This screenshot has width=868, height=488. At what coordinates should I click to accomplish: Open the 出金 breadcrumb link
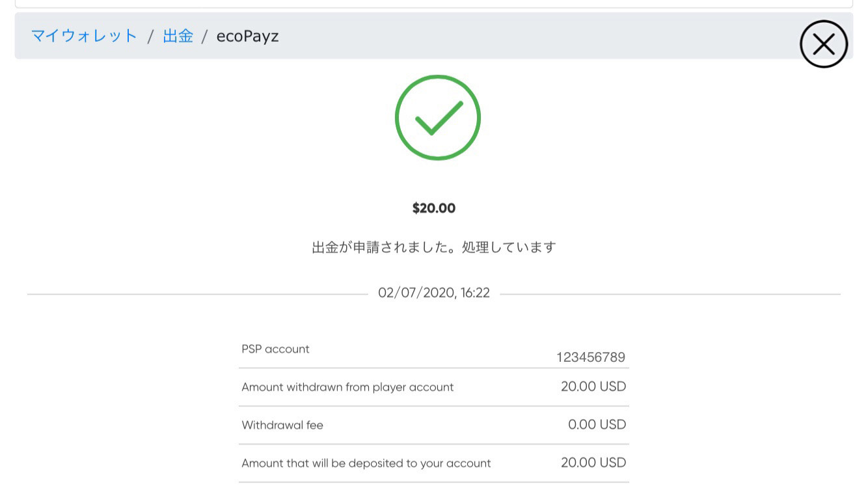(178, 36)
